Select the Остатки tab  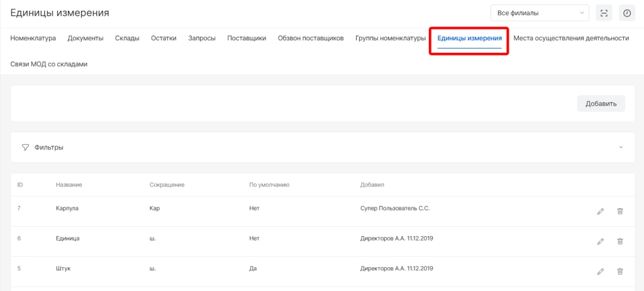164,38
